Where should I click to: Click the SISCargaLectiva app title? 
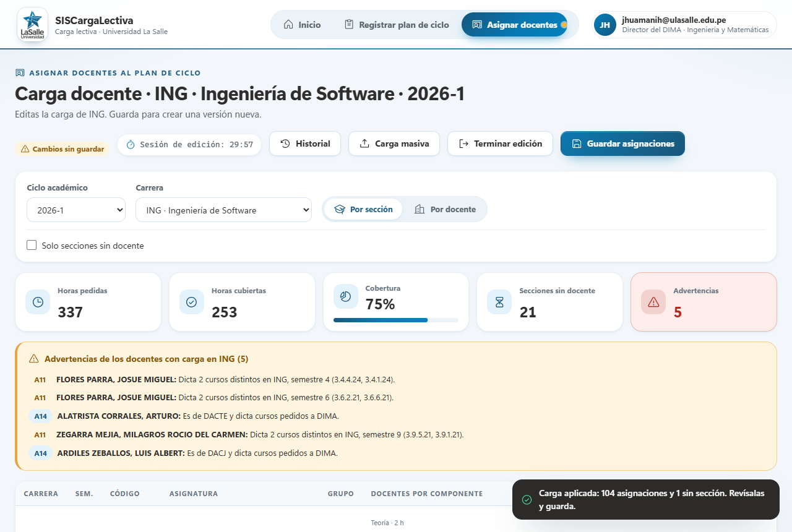pyautogui.click(x=94, y=20)
